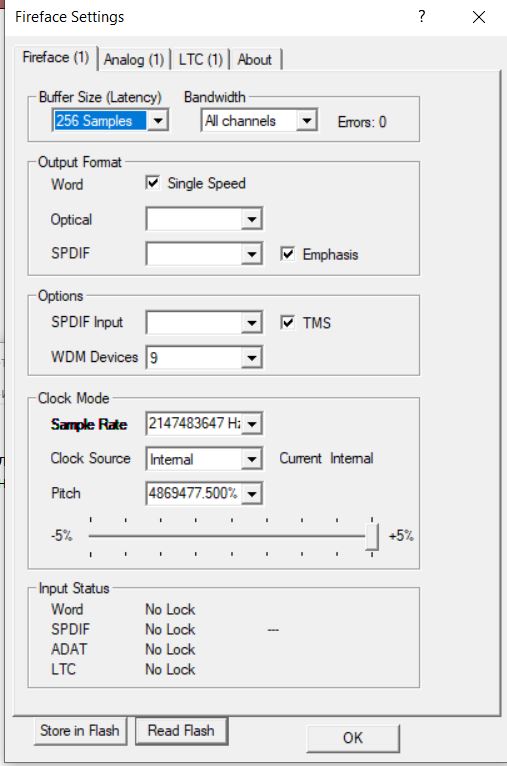Click the LTC input status No Lock
Screen dimensions: 507x766
click(170, 669)
